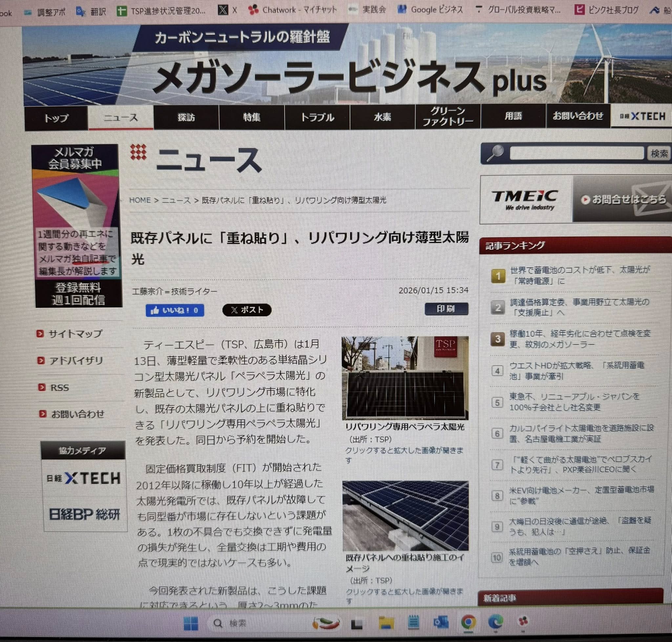Viewport: 672px width, 642px height.
Task: Click the X ポスト share button
Action: [x=247, y=310]
